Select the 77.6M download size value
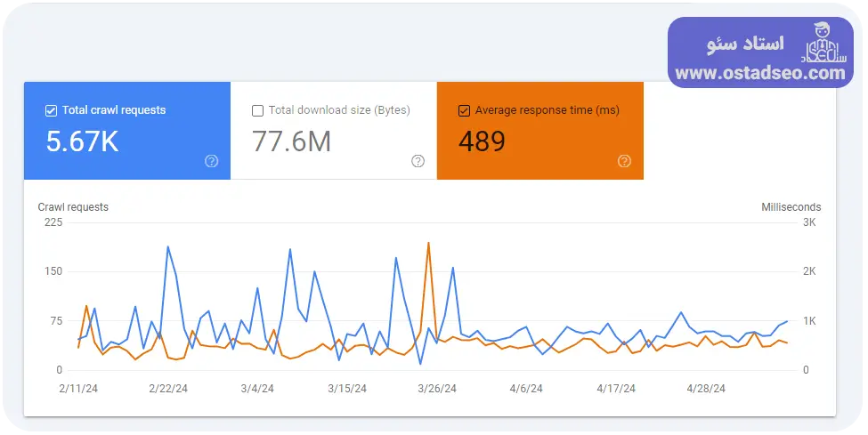The width and height of the screenshot is (868, 435). (292, 141)
